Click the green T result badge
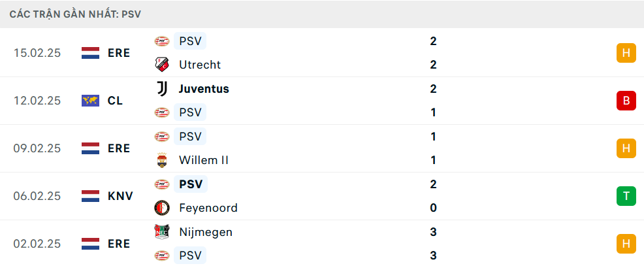This screenshot has height=266, width=644. pyautogui.click(x=626, y=196)
